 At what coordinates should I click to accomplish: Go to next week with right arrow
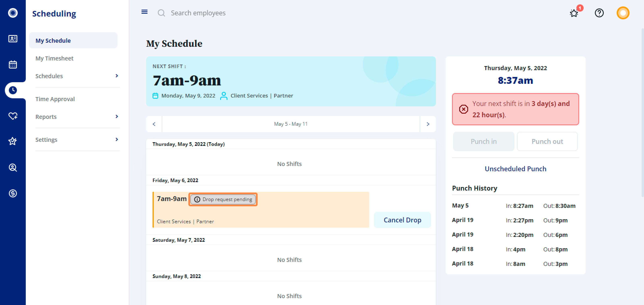point(428,124)
